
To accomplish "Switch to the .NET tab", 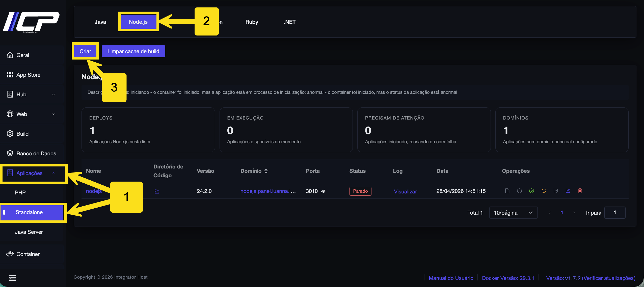I will tap(289, 22).
